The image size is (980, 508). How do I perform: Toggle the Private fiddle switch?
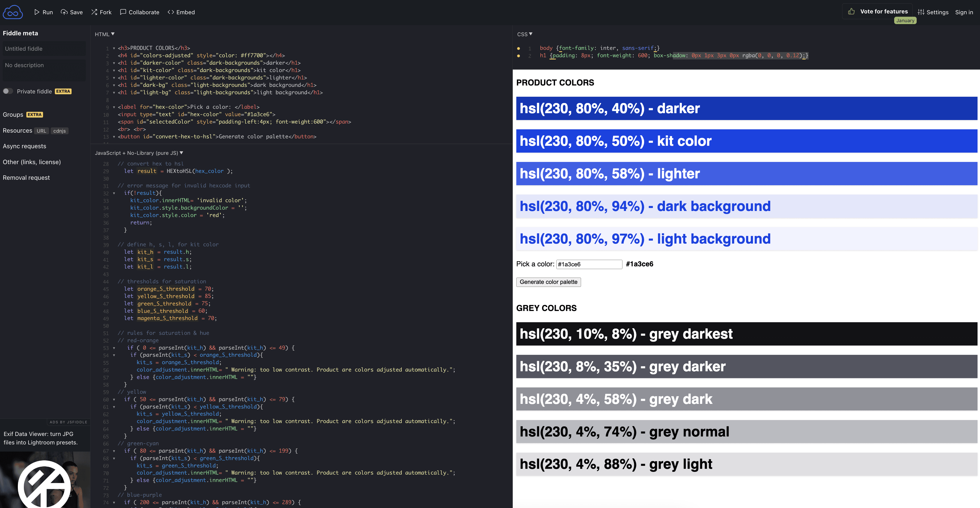pyautogui.click(x=8, y=91)
